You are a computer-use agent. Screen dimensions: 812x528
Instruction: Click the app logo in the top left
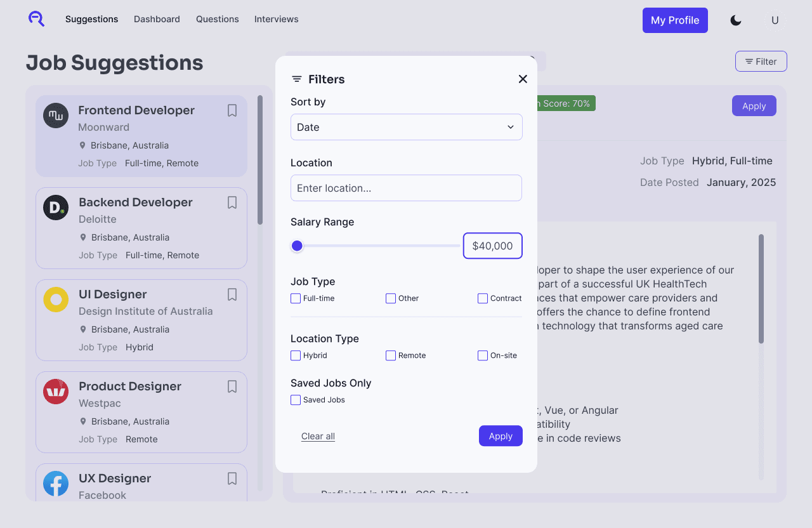[x=36, y=19]
